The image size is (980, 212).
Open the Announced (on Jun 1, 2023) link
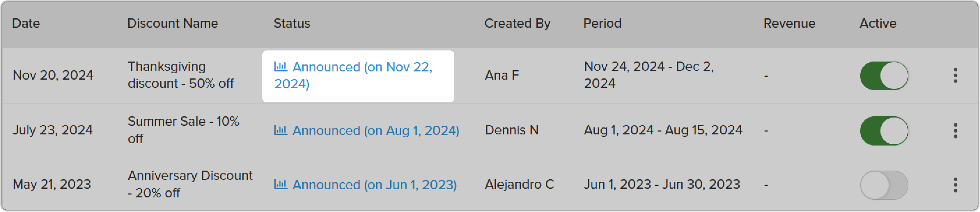click(374, 185)
